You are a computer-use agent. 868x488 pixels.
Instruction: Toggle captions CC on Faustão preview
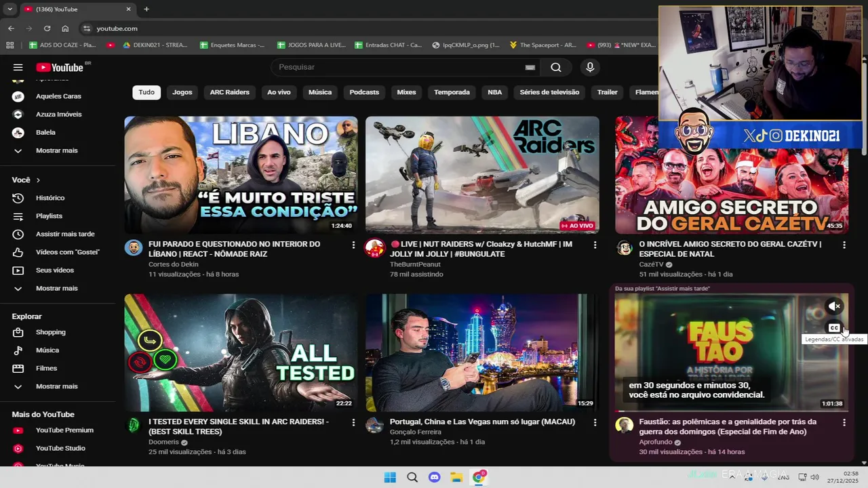point(834,328)
